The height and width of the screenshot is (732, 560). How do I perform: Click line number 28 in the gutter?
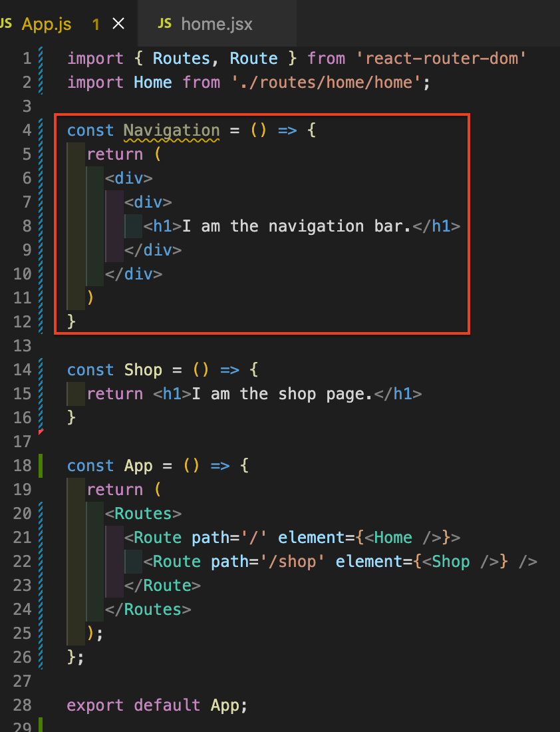(22, 705)
